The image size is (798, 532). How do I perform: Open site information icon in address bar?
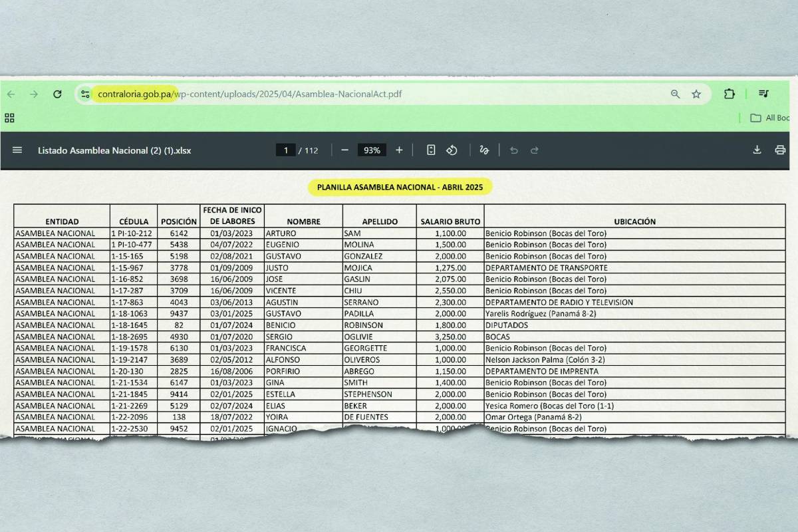point(85,94)
